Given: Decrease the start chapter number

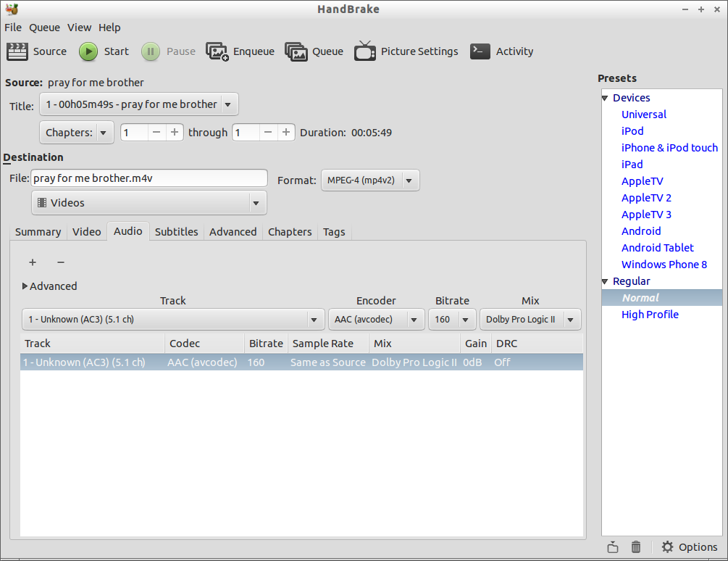Looking at the screenshot, I should coord(156,133).
